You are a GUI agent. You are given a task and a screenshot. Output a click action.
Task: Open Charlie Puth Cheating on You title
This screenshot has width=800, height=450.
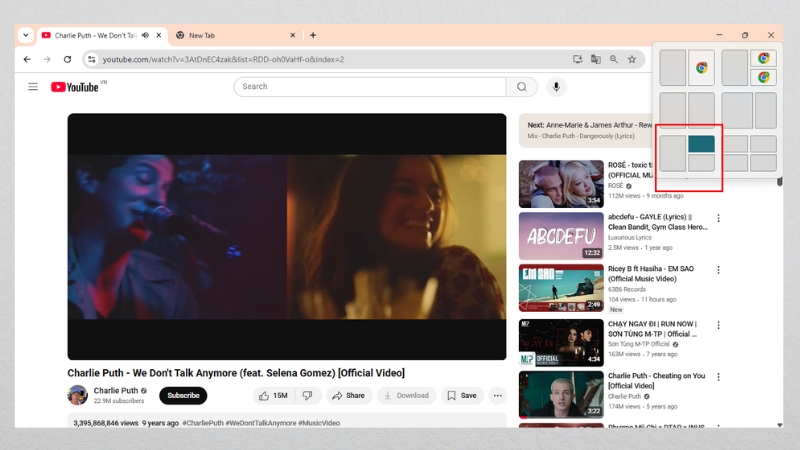(x=657, y=381)
